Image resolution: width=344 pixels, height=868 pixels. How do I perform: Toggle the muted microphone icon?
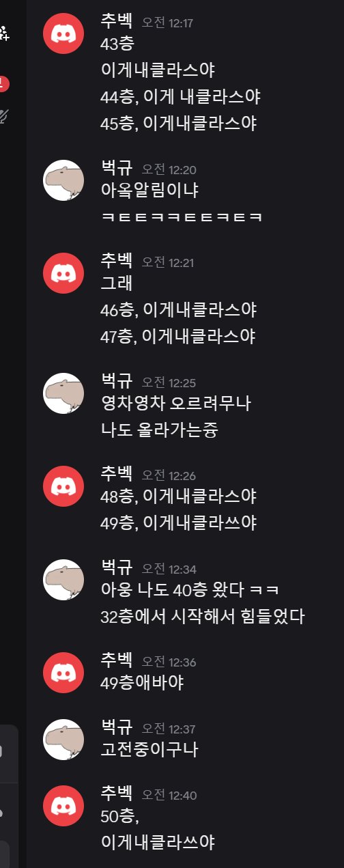tap(3, 117)
